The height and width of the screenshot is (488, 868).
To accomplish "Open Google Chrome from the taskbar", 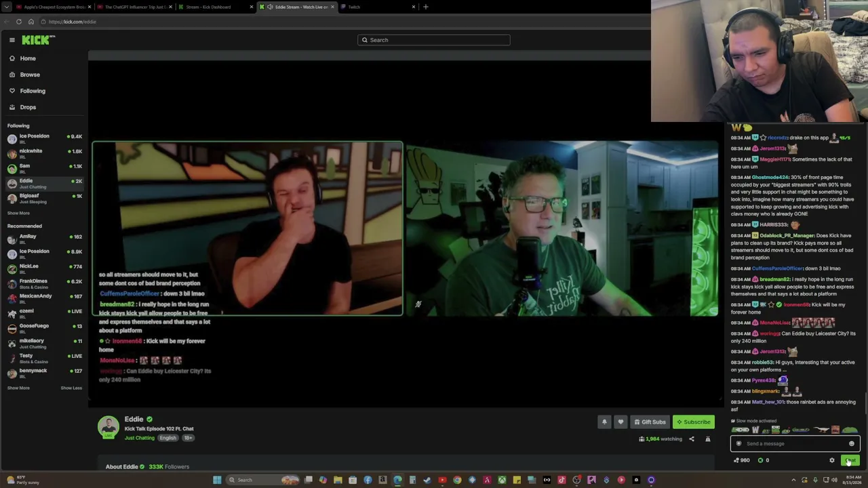I will point(457,480).
